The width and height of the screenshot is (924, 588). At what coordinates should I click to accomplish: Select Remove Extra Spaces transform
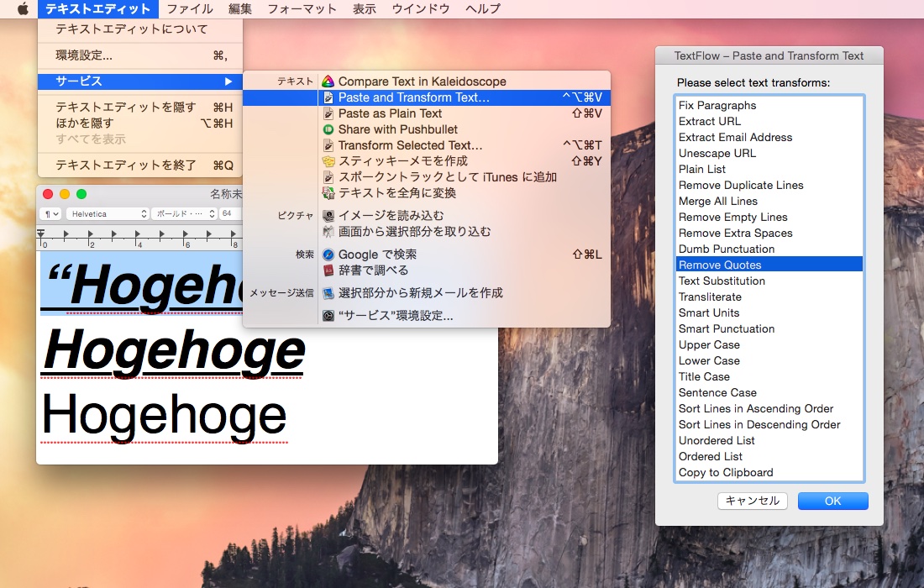769,233
